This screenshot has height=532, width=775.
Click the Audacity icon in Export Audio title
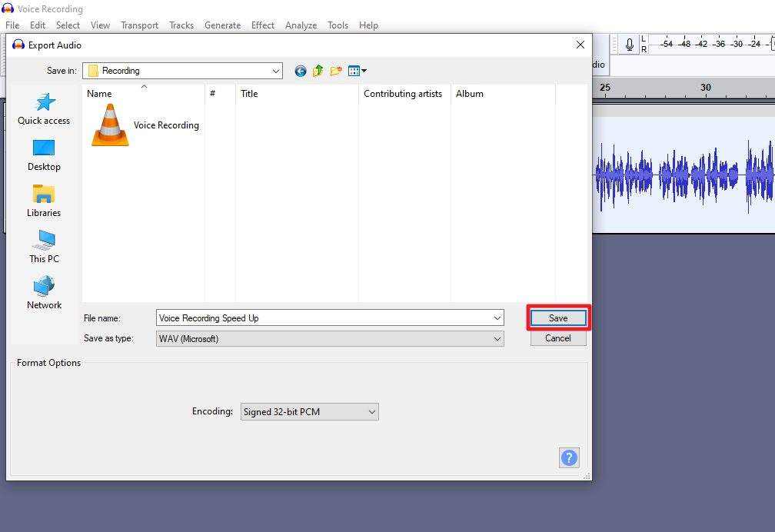click(x=18, y=45)
